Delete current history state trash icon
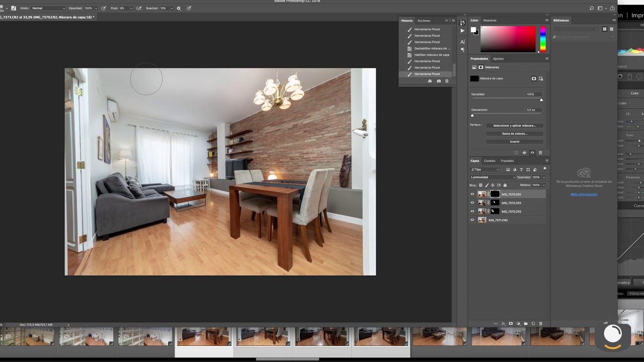Screen dimensions: 644x362 (447, 81)
